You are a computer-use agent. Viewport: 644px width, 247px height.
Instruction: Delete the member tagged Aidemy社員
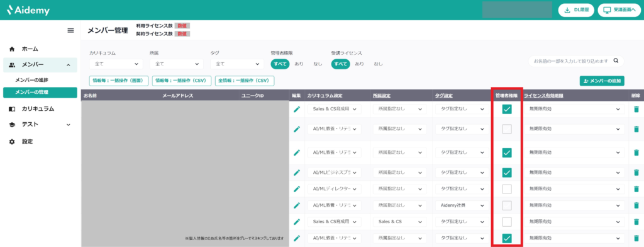(x=636, y=205)
